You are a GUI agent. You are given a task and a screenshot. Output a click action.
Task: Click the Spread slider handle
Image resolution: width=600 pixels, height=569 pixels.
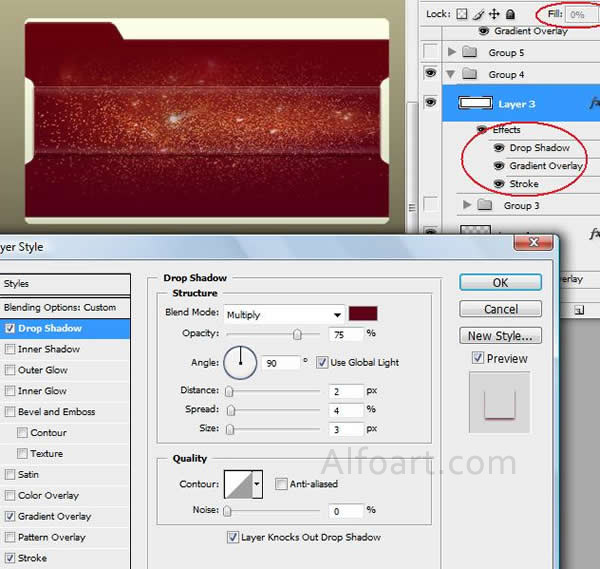click(x=230, y=411)
